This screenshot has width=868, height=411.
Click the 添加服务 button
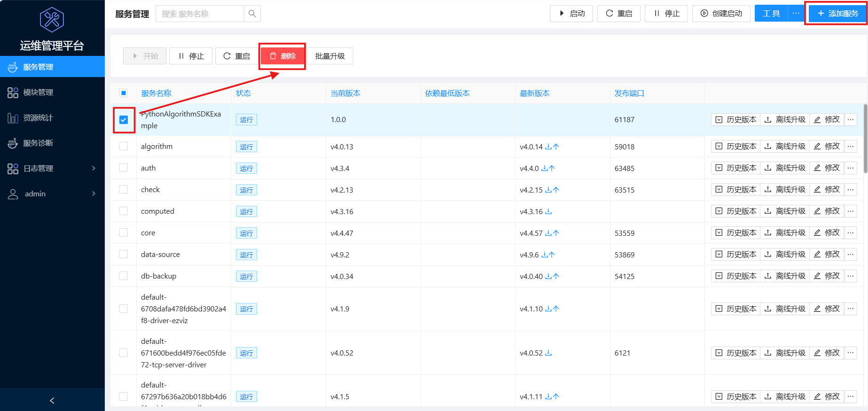point(837,14)
